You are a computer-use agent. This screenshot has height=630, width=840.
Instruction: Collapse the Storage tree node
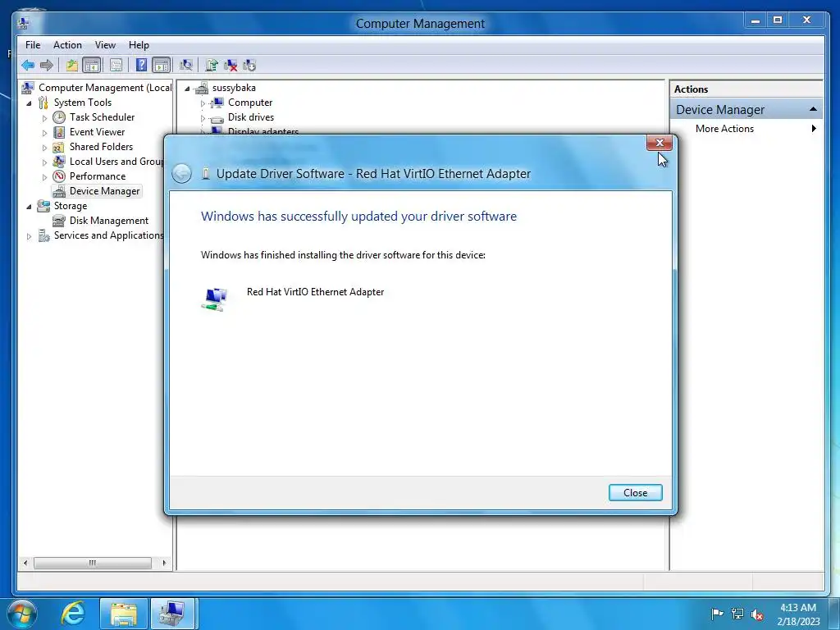pyautogui.click(x=29, y=206)
